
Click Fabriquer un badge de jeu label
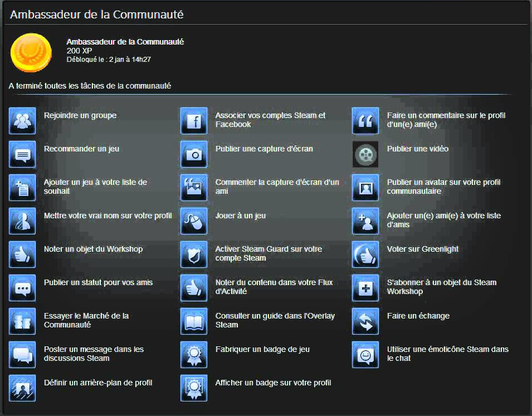tap(262, 350)
